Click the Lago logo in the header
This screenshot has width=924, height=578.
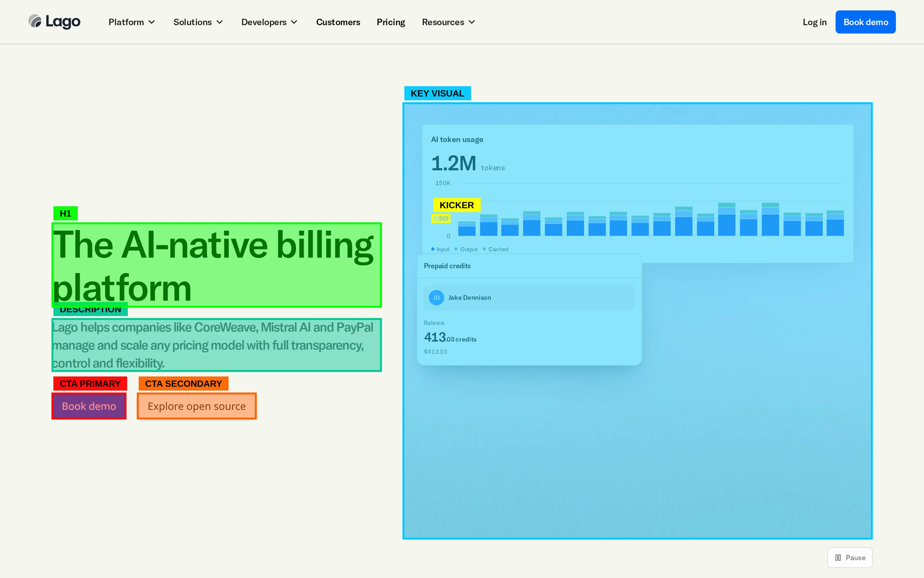point(54,22)
